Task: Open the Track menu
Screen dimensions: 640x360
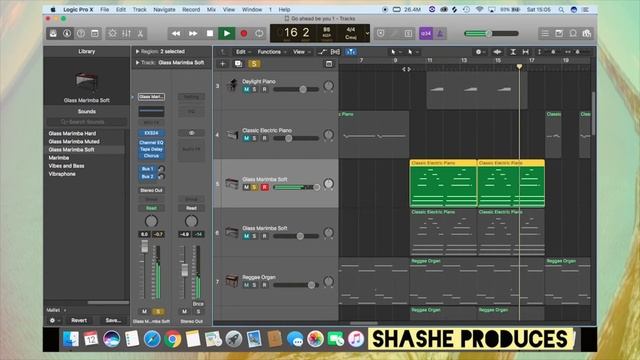Action: click(139, 9)
